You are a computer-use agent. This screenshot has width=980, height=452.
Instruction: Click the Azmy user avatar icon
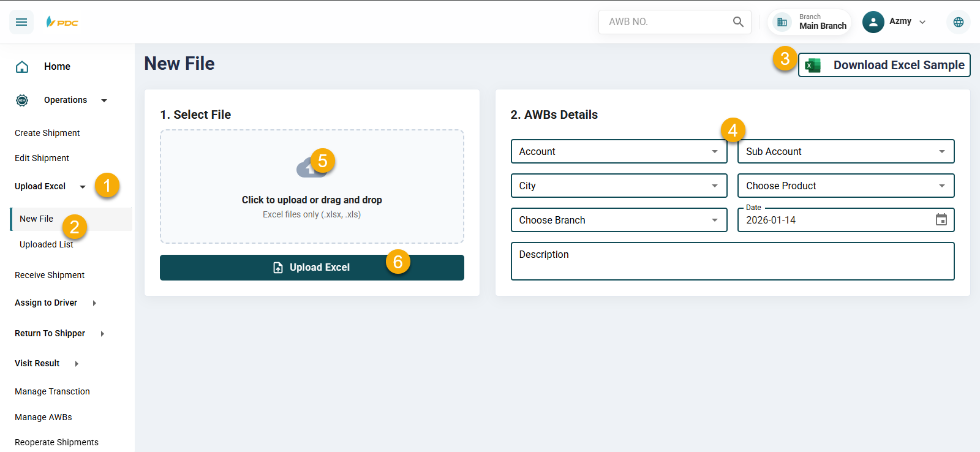click(x=873, y=22)
